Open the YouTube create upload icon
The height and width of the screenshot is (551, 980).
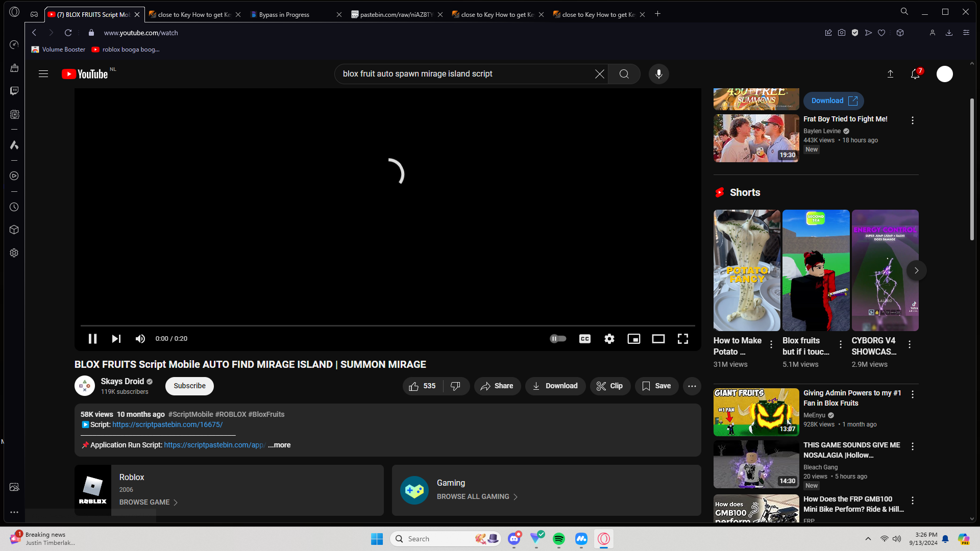tap(890, 74)
